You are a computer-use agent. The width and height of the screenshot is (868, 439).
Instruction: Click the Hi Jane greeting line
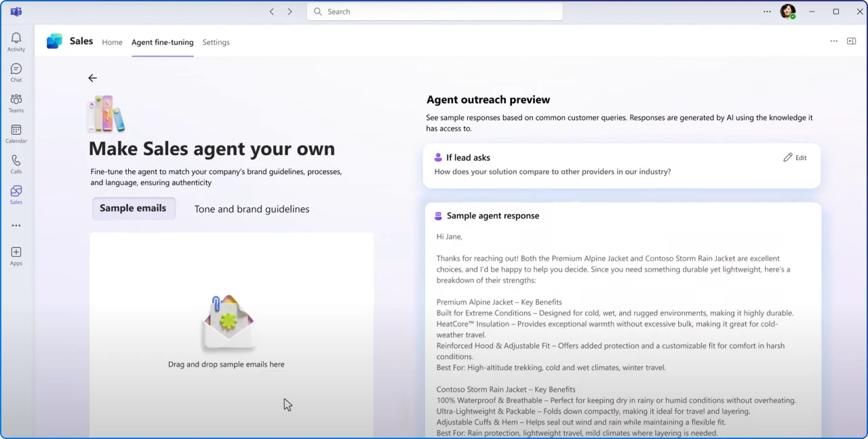pos(449,236)
